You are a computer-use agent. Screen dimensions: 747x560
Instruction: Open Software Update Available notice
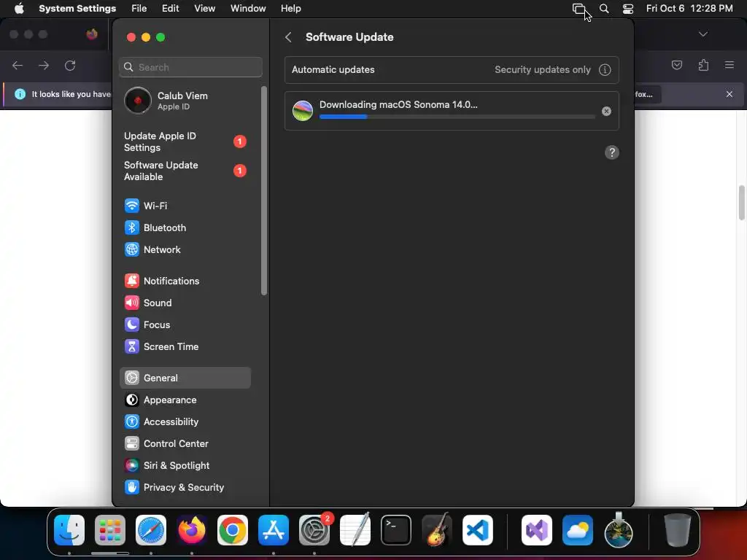(185, 171)
